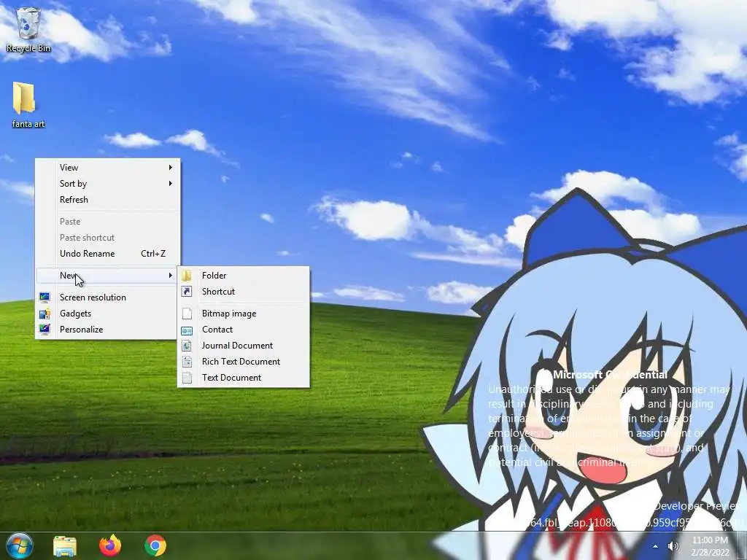Click the taskbar clock showing 11:00 PM
747x560 pixels.
710,546
